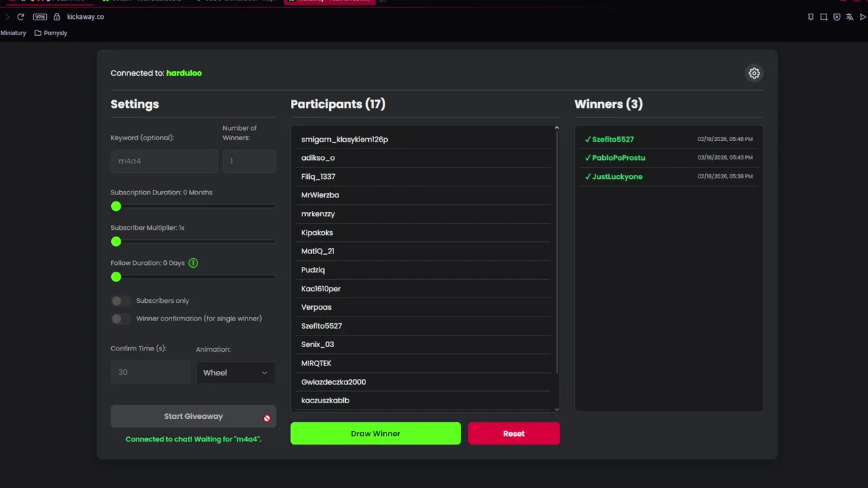Viewport: 868px width, 488px height.
Task: Toggle Winner confirmation switch
Action: (x=121, y=319)
